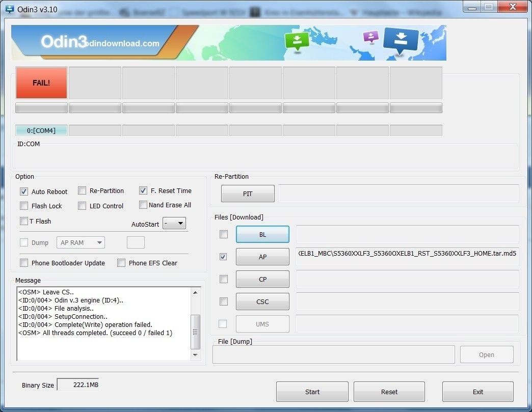Uncheck the AP file checkbox
Image resolution: width=532 pixels, height=412 pixels.
coord(223,257)
